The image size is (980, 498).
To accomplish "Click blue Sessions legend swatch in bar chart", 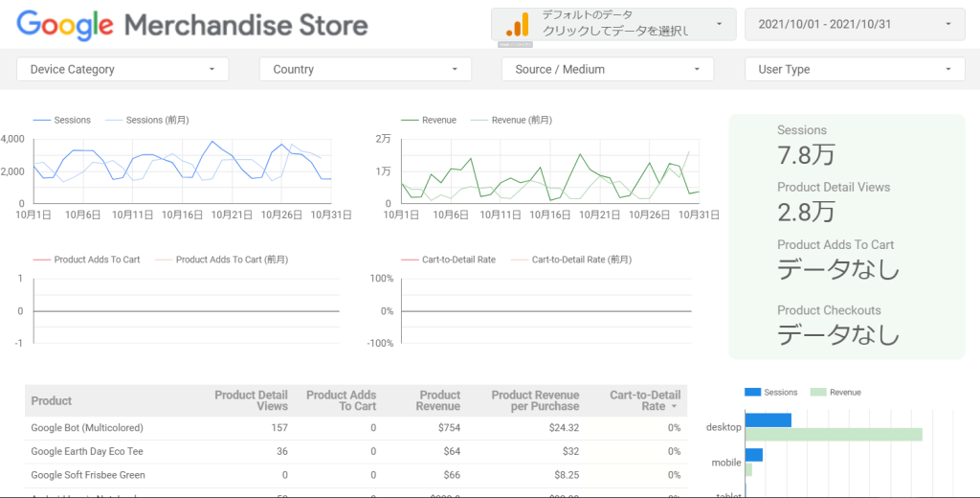I will click(752, 393).
